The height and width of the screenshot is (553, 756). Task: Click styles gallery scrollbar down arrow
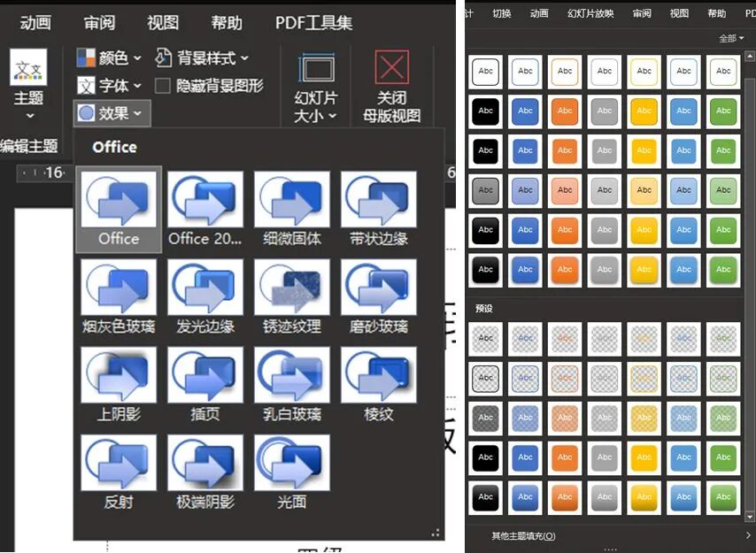point(749,518)
